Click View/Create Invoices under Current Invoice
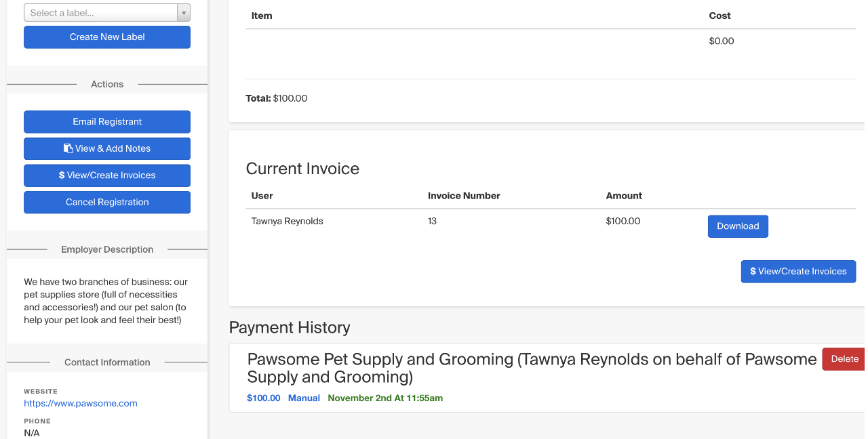Viewport: 868px width, 439px height. 798,272
